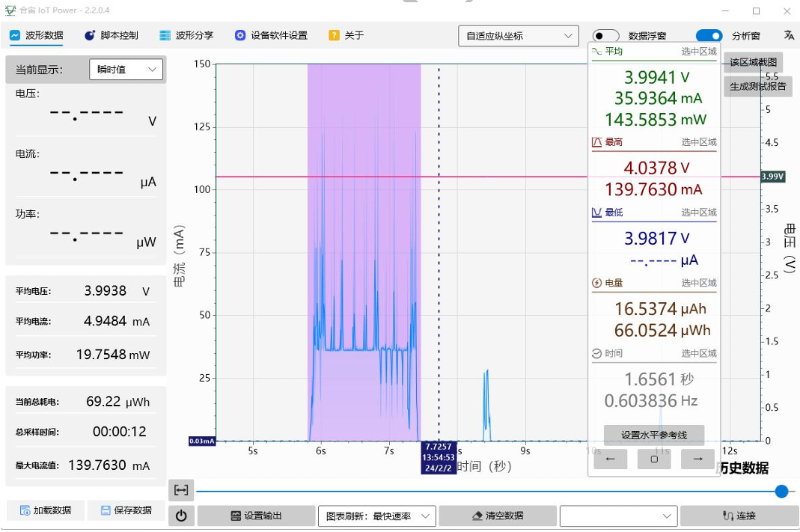Viewport: 800px width, 532px height.
Task: Click the 0.03mA current axis marker
Action: [202, 441]
